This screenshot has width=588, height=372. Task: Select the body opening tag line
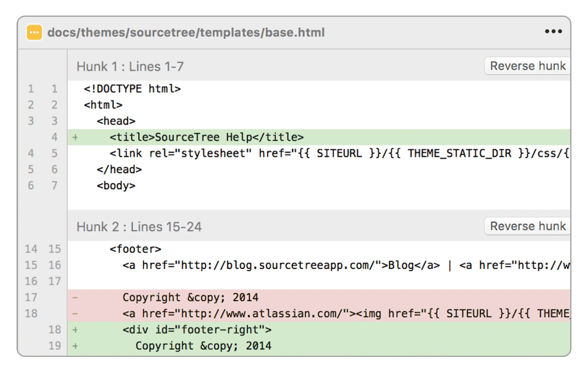pyautogui.click(x=116, y=185)
